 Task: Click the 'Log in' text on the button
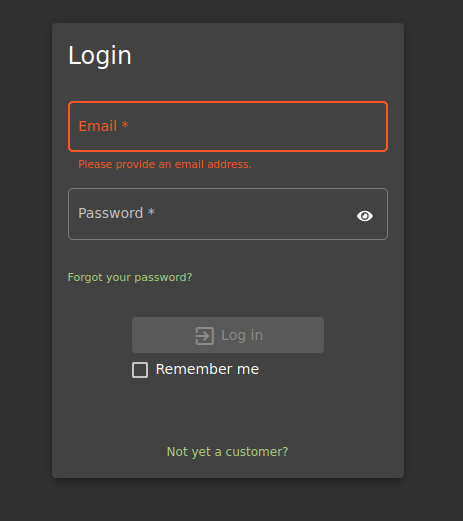point(242,336)
